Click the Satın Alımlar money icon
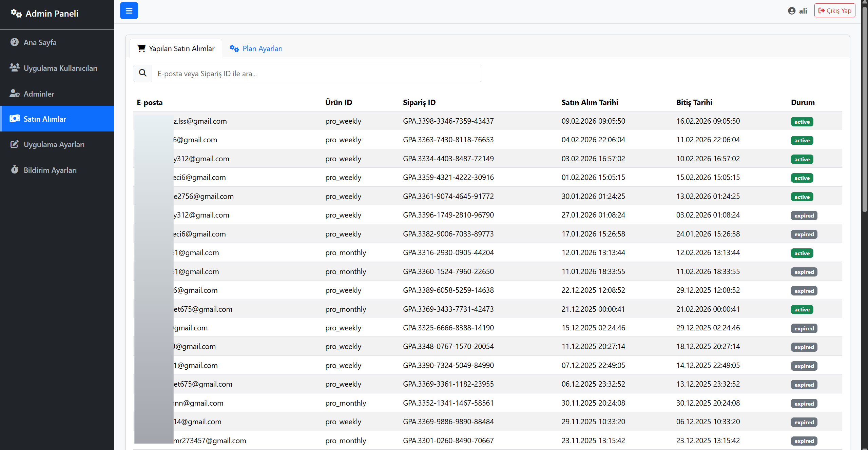This screenshot has width=868, height=450. 15,119
